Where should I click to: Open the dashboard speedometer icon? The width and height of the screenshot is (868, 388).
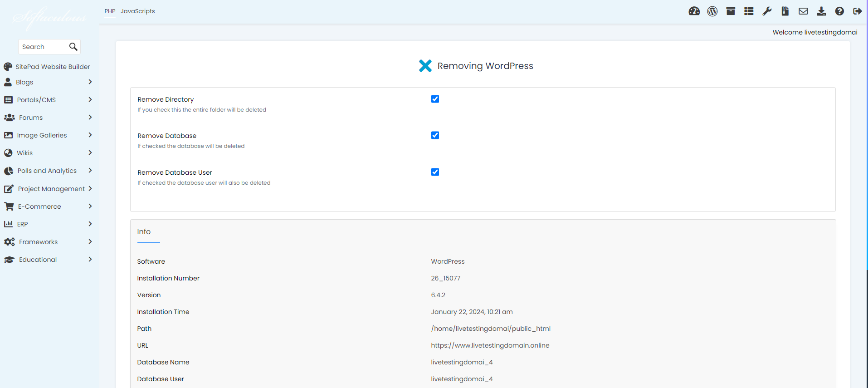(x=694, y=11)
